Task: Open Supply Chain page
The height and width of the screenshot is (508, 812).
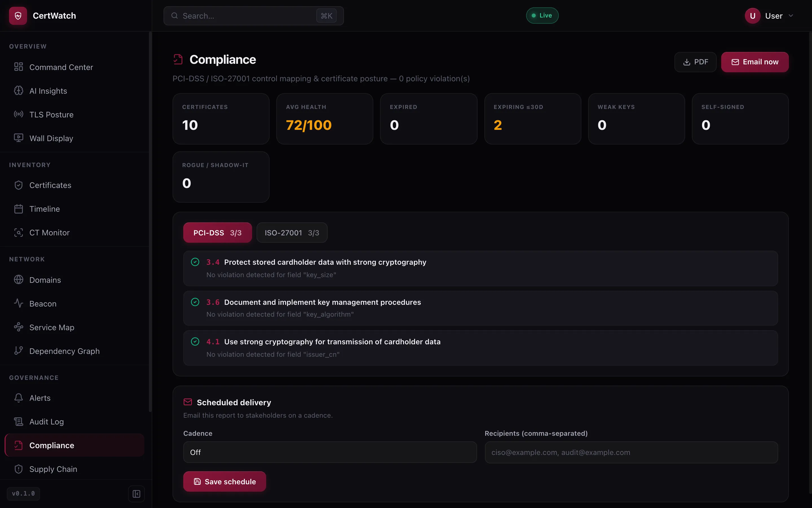Action: [x=74, y=469]
